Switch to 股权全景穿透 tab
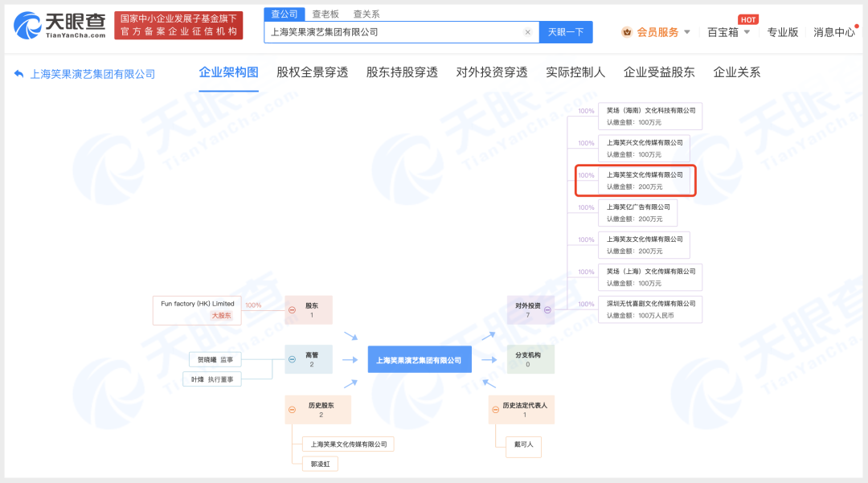868x483 pixels. point(312,72)
